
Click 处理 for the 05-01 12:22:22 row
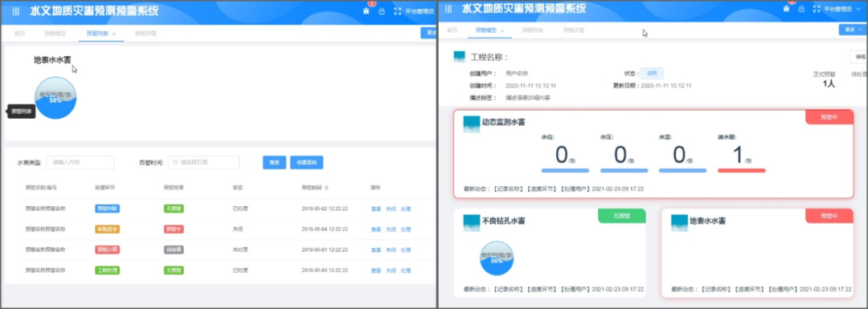click(x=406, y=250)
